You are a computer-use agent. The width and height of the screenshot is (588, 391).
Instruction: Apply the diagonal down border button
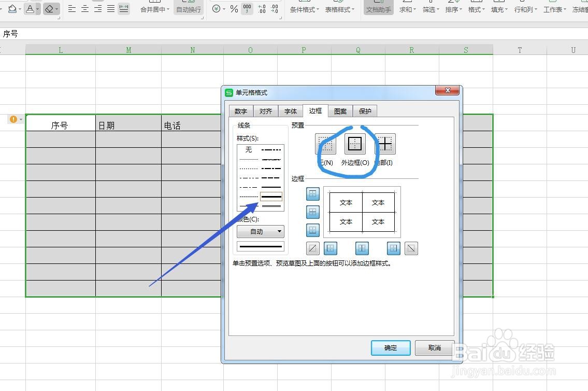[411, 248]
